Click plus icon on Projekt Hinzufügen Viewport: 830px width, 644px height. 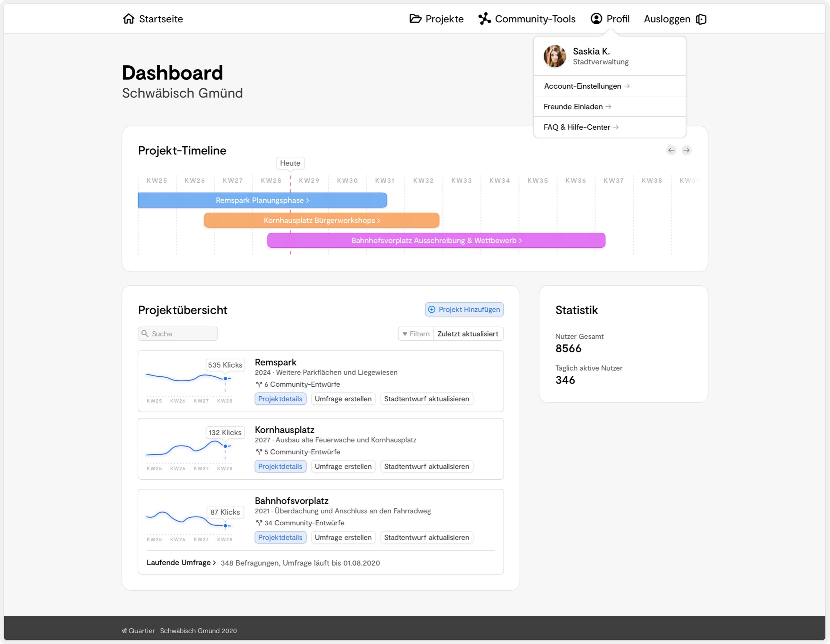(432, 310)
